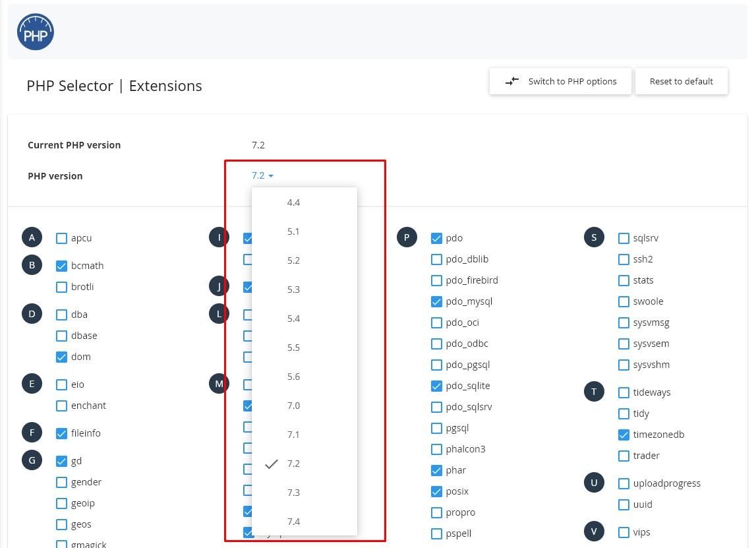Reset extensions to default
756x548 pixels.
(682, 81)
